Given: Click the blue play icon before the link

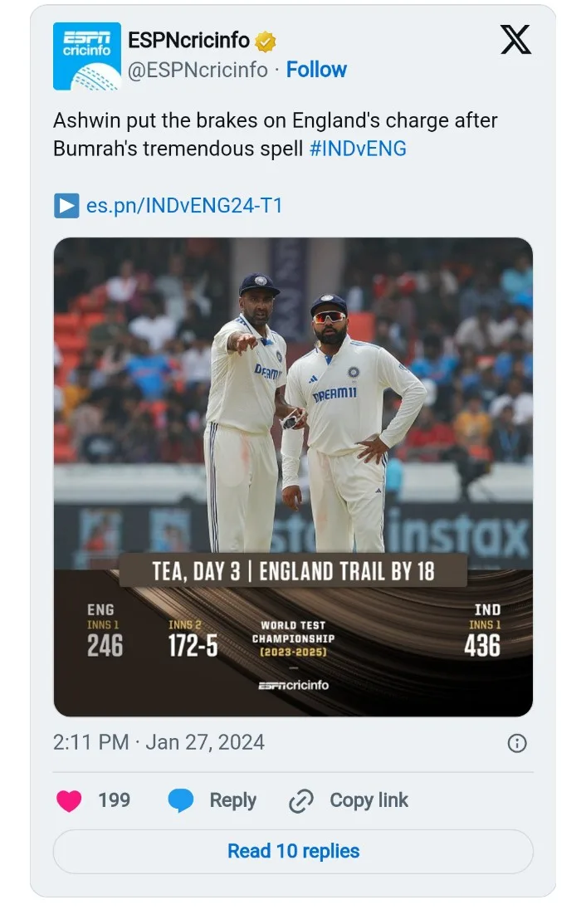Looking at the screenshot, I should (66, 205).
